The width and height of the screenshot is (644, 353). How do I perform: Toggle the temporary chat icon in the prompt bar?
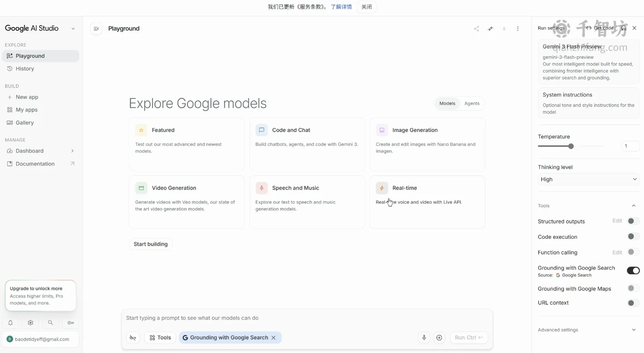[x=133, y=337]
